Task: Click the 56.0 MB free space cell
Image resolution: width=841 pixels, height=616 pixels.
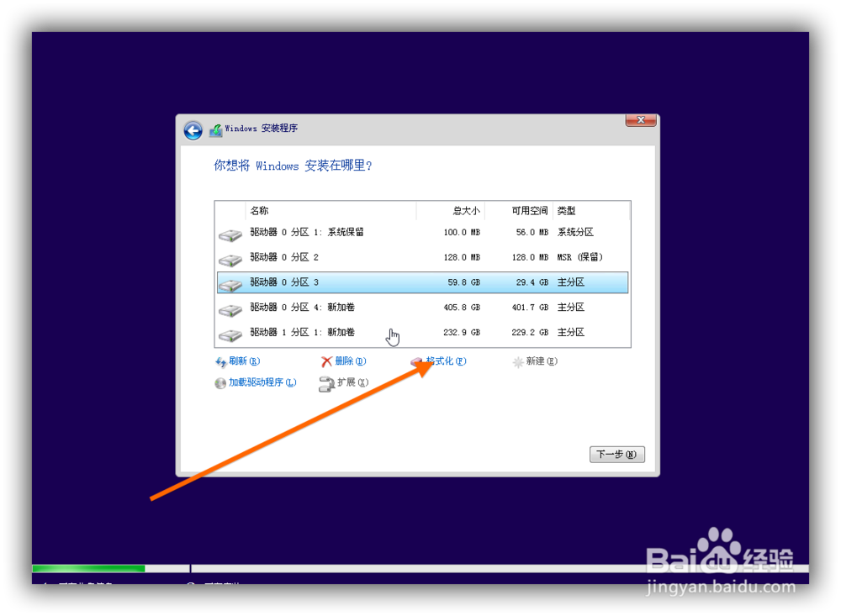Action: click(532, 232)
